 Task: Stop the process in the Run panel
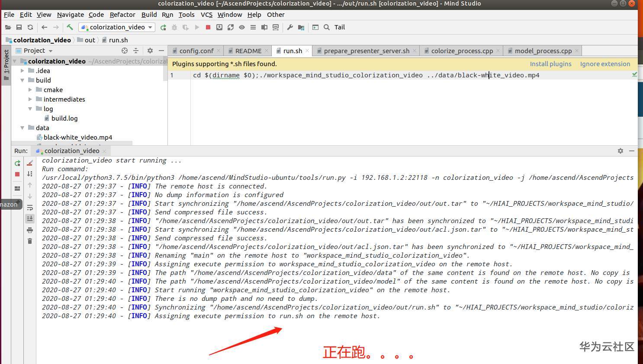point(17,174)
